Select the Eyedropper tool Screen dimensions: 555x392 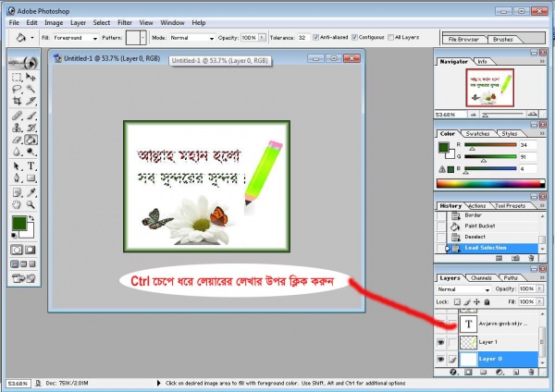click(x=31, y=192)
